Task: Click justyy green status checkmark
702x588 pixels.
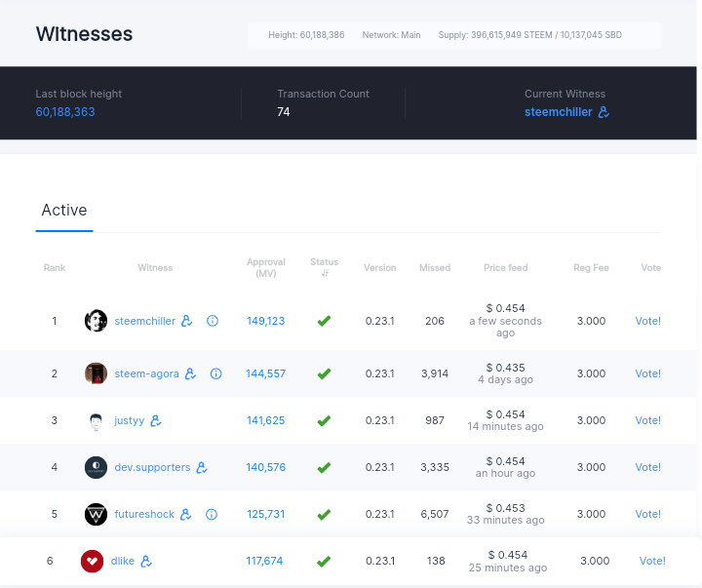Action: 324,420
